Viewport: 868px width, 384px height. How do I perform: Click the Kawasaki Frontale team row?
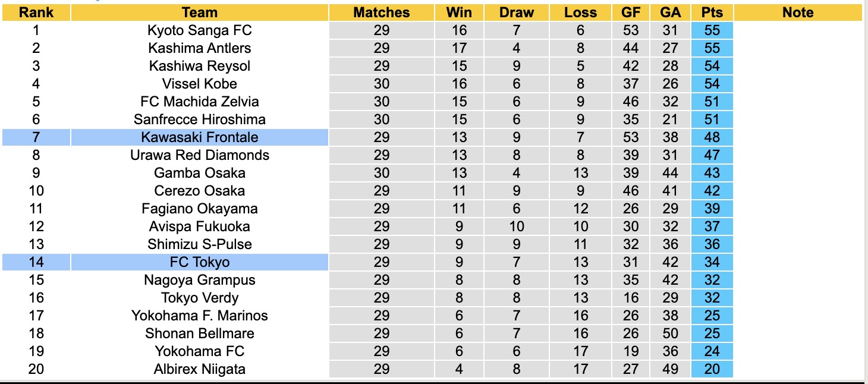coord(200,137)
